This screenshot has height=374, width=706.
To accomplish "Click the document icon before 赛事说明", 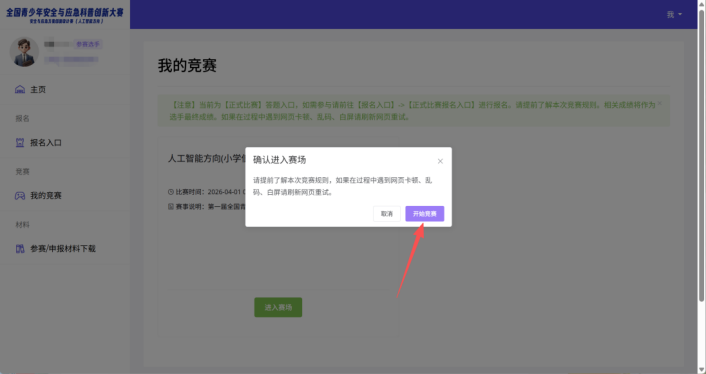I will [171, 206].
